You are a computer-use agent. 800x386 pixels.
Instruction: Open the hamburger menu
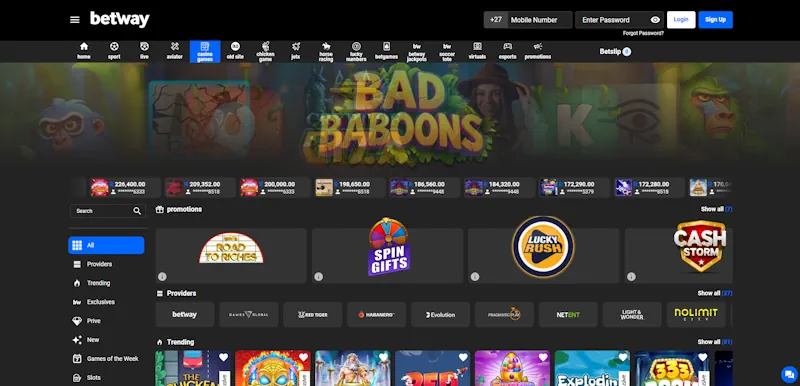pos(74,20)
